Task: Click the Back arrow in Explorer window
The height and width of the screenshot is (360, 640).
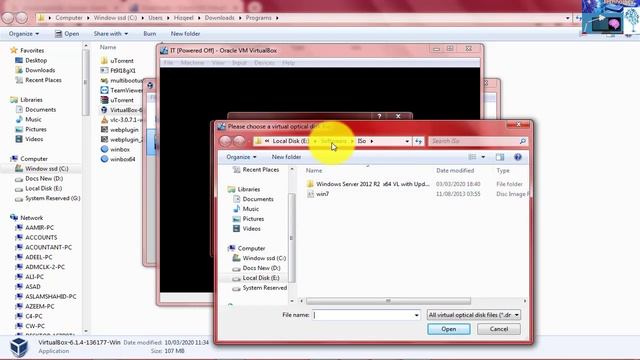Action: 8,18
